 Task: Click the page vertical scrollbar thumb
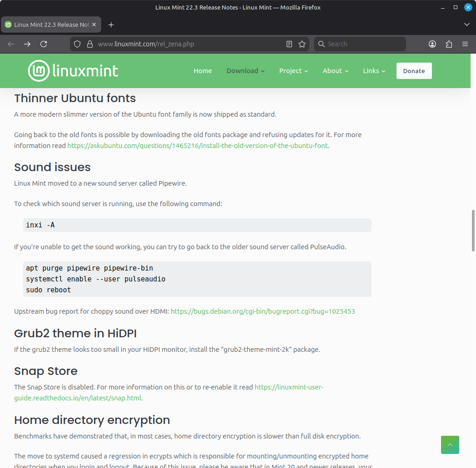pyautogui.click(x=473, y=231)
